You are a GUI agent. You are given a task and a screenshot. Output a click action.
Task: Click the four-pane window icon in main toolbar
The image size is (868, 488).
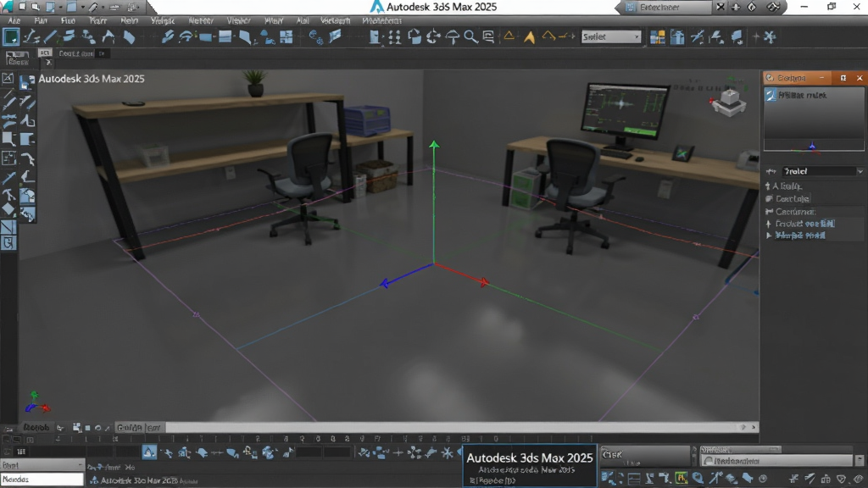[x=287, y=37]
